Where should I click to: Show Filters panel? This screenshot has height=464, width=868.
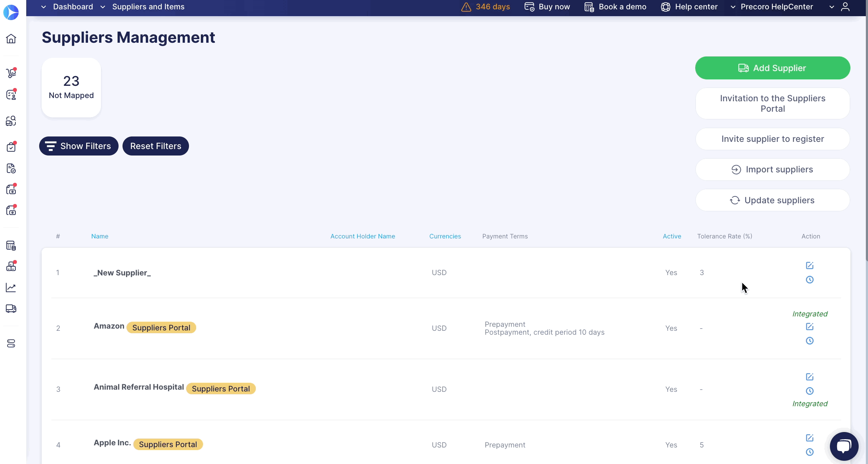pos(79,146)
